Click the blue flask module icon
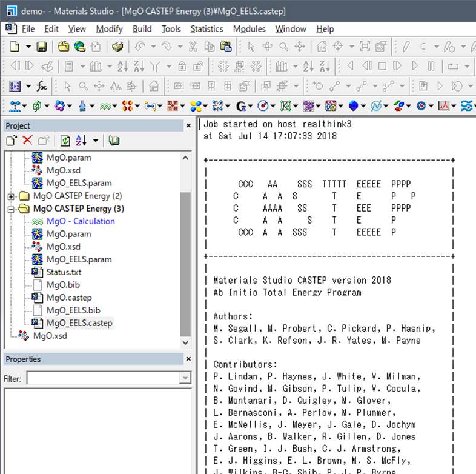This screenshot has width=476, height=474. click(82, 106)
